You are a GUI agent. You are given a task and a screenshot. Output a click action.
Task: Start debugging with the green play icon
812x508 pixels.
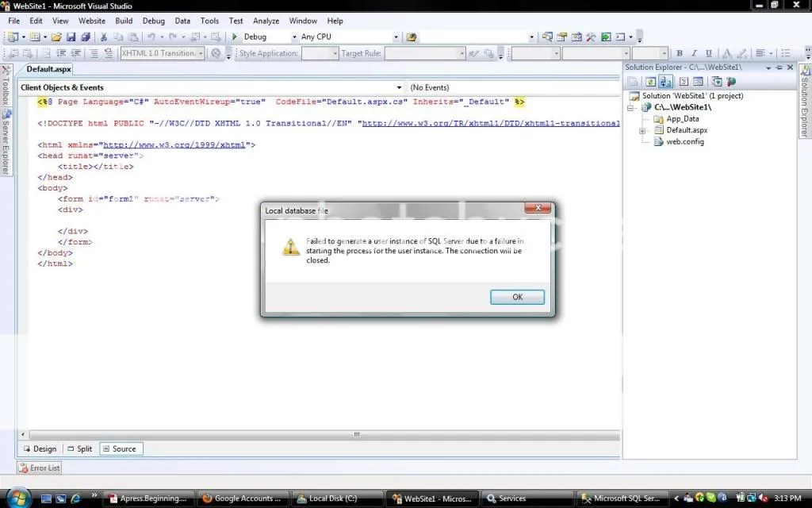pyautogui.click(x=236, y=37)
